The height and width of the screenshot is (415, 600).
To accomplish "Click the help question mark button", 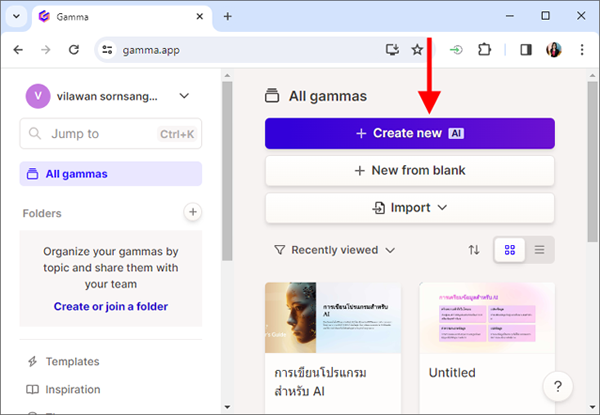I will 558,386.
